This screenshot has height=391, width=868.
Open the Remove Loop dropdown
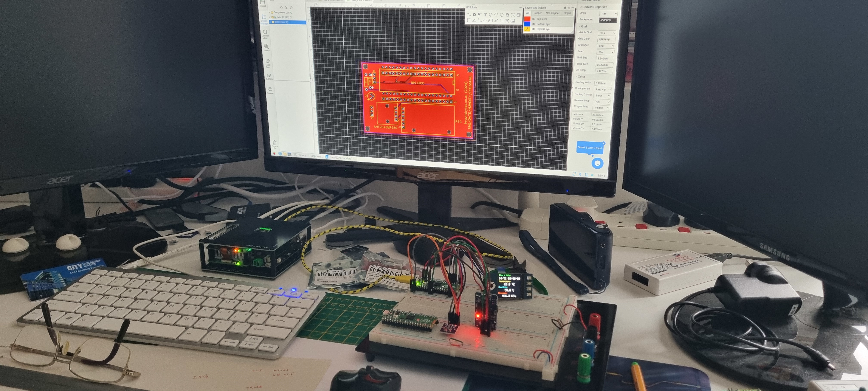click(602, 102)
